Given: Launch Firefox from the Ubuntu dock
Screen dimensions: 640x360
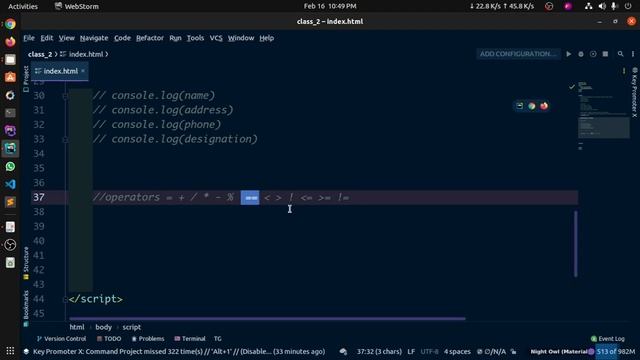Looking at the screenshot, I should [10, 42].
